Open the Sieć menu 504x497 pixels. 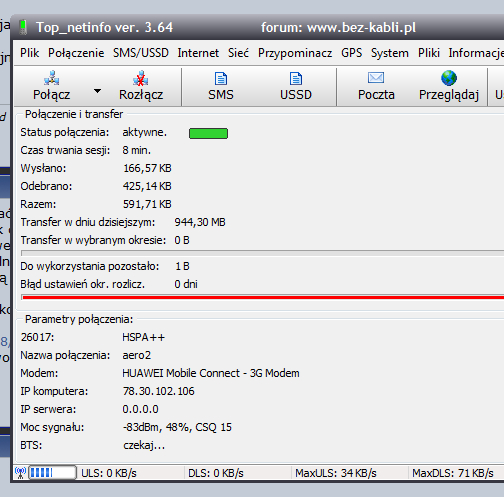(x=238, y=53)
